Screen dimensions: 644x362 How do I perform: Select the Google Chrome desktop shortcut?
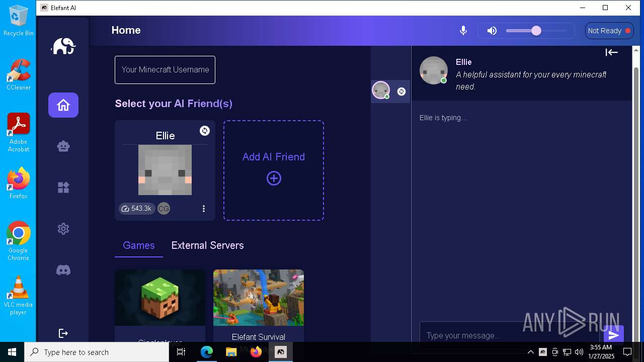19,241
